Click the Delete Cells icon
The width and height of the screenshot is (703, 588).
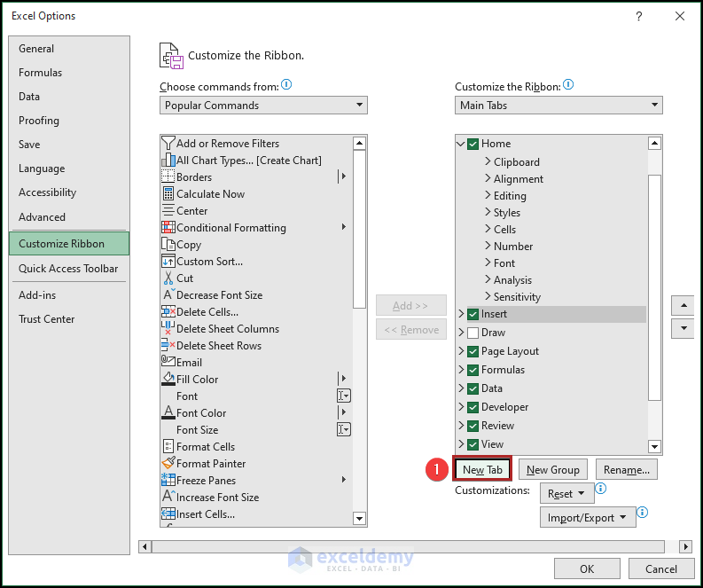pyautogui.click(x=168, y=311)
